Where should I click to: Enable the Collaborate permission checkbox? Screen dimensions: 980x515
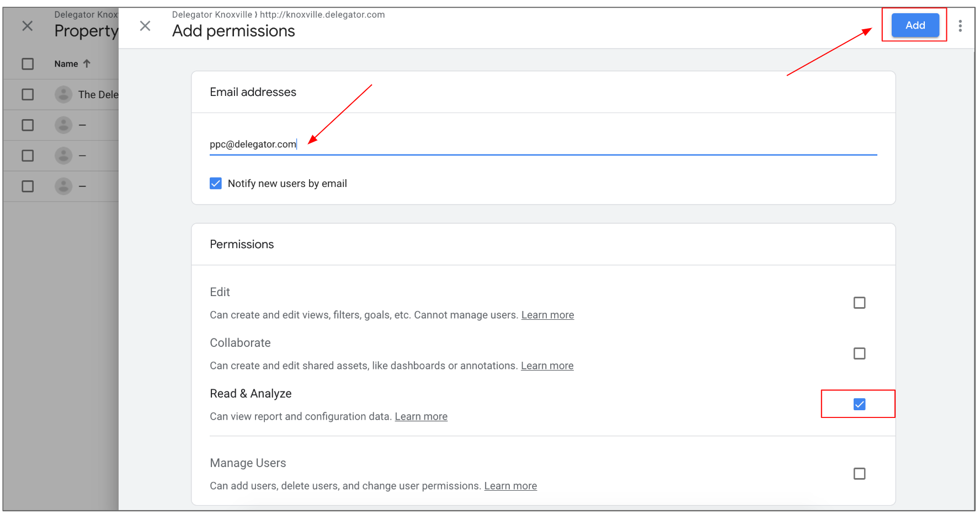click(x=859, y=353)
